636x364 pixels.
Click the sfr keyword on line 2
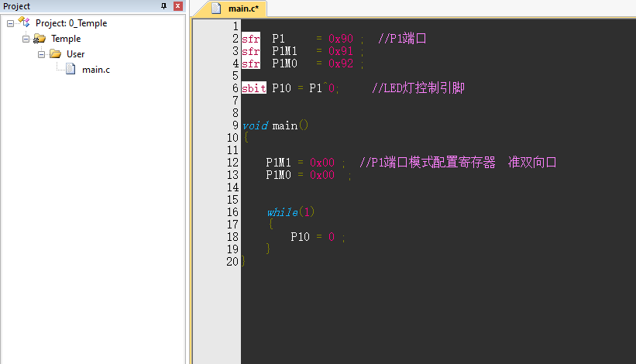point(251,39)
